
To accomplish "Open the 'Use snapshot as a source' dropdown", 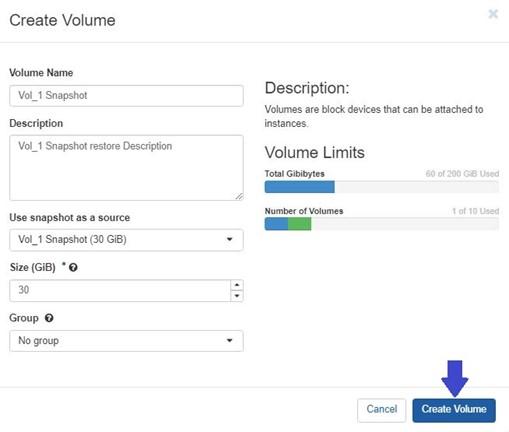I will coord(126,240).
